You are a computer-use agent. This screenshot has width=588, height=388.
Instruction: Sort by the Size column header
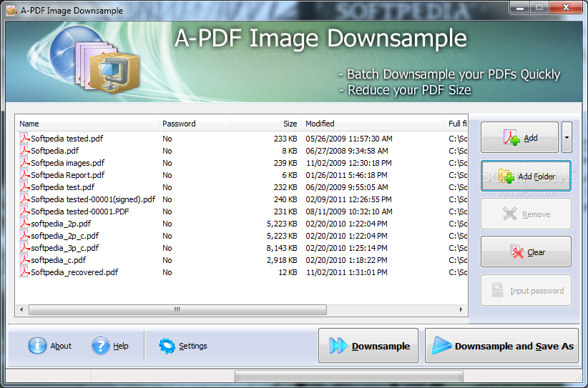[x=266, y=124]
